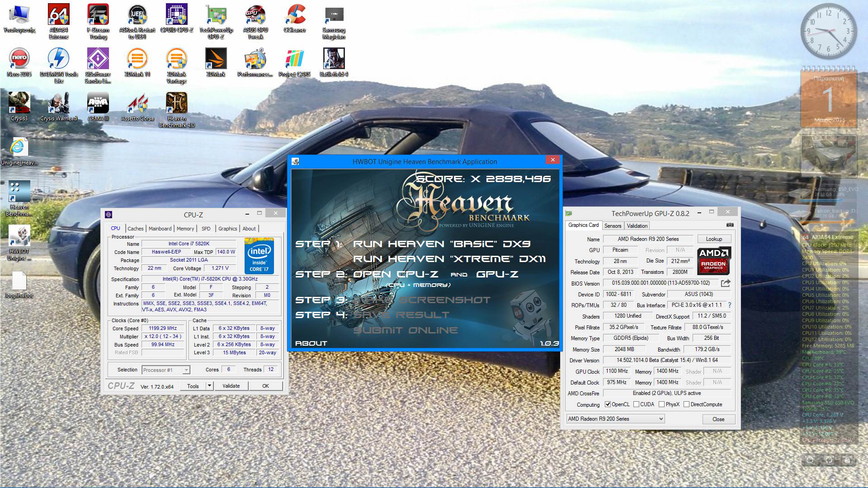The height and width of the screenshot is (488, 868).
Task: Click GPU-Z screenshot camera icon
Action: tap(730, 225)
